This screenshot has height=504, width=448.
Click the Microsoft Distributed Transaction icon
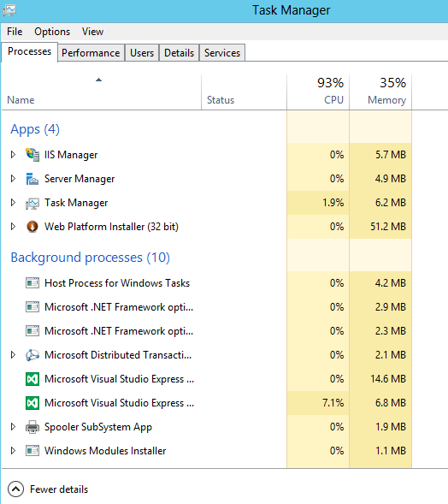click(32, 355)
